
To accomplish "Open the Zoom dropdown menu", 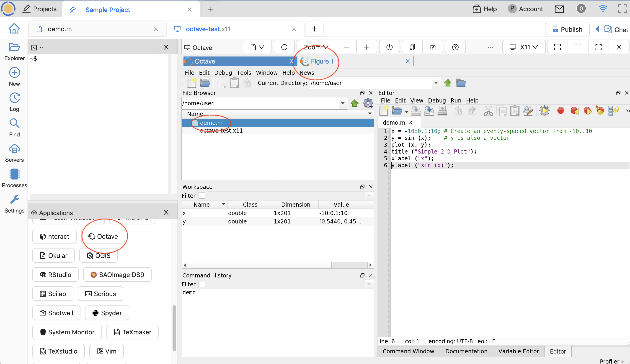I will 316,47.
